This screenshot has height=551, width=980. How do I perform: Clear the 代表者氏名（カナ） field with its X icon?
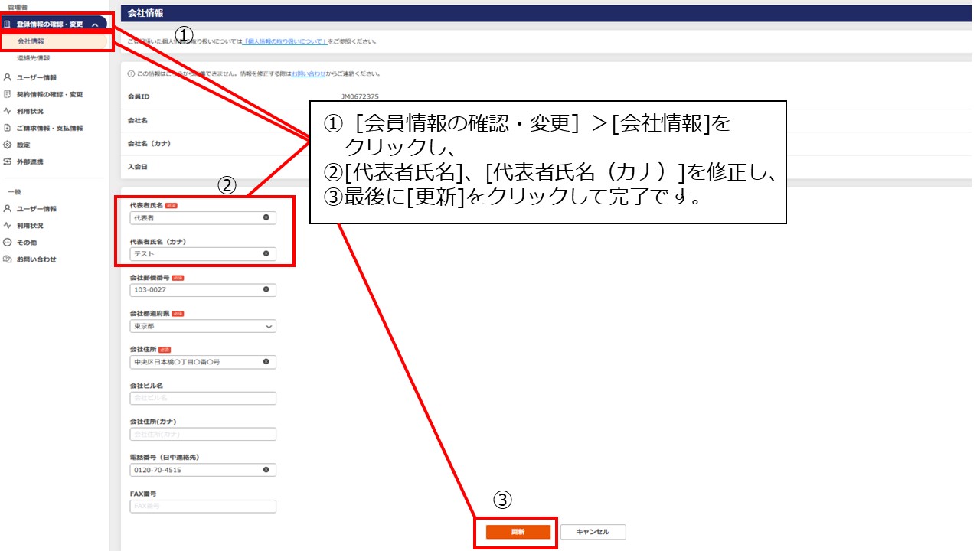pyautogui.click(x=266, y=253)
